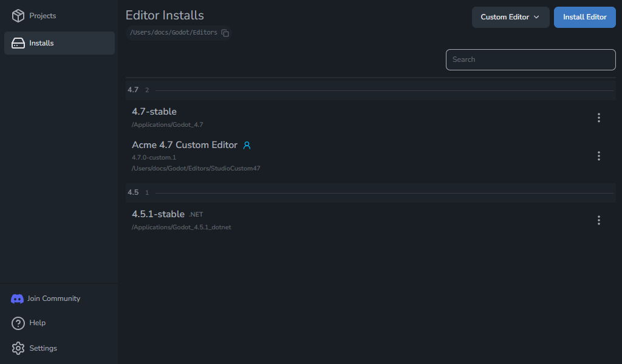The height and width of the screenshot is (364, 622).
Task: Click the StudioCustom47 install path
Action: 196,168
